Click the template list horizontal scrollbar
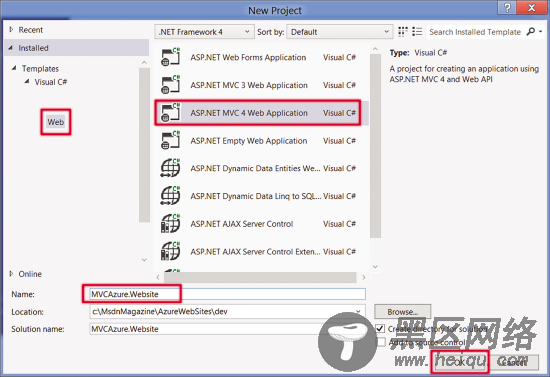550x377 pixels. click(260, 277)
